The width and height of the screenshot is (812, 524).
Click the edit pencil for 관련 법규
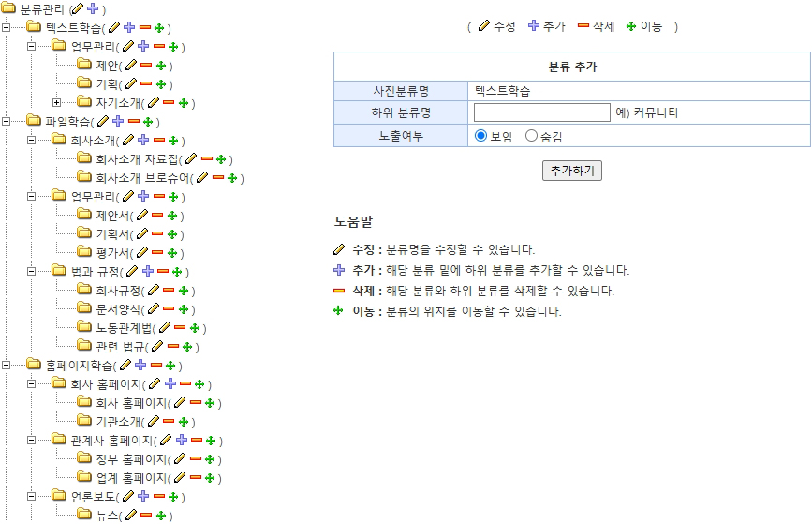pos(157,346)
